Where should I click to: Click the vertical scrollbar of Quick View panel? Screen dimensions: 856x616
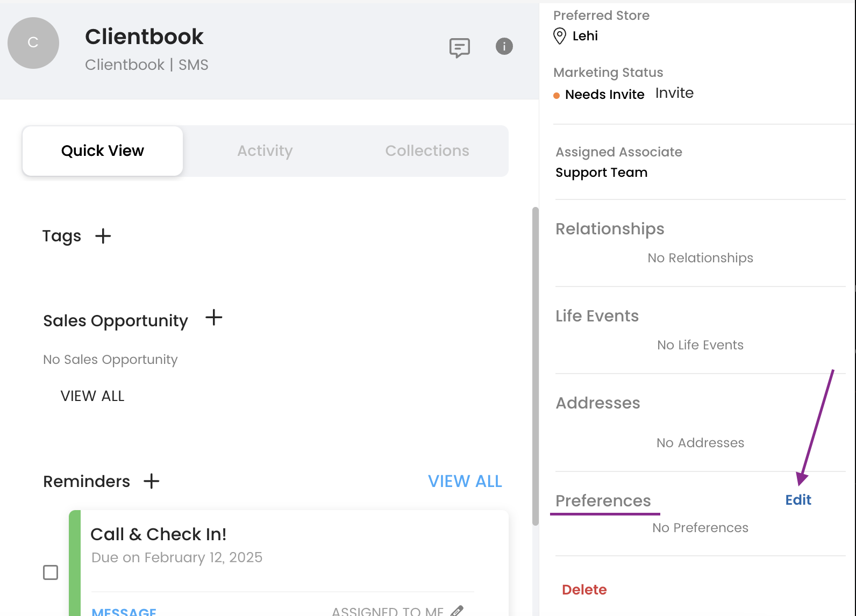535,366
